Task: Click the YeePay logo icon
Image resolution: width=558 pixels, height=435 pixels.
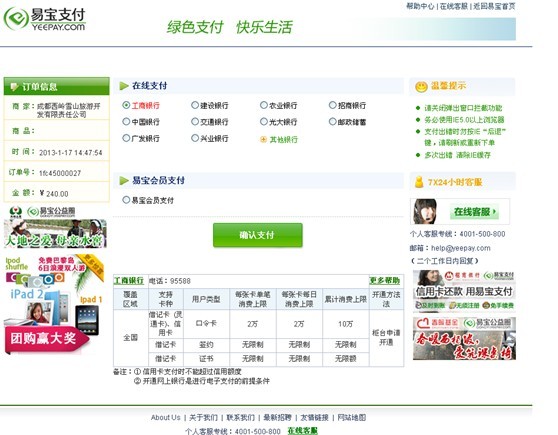Action: (16, 19)
